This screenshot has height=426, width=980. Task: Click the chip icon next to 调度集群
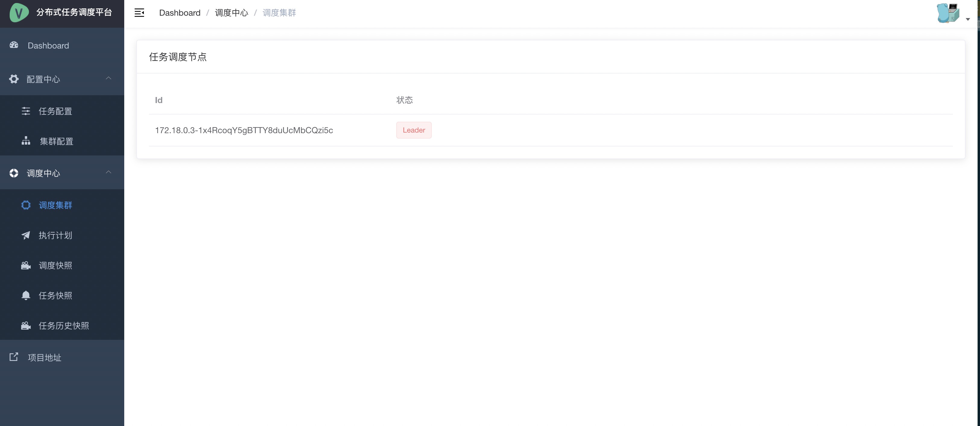click(x=26, y=205)
